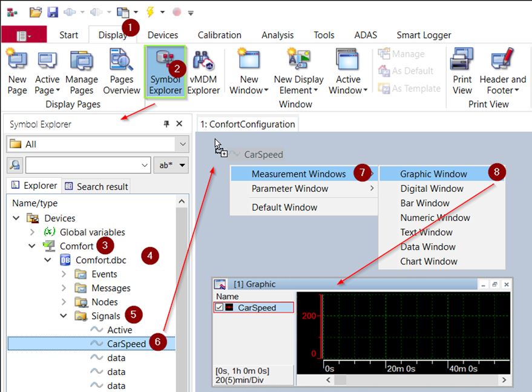532x392 pixels.
Task: Collapse the Signals folder
Action: (x=64, y=316)
